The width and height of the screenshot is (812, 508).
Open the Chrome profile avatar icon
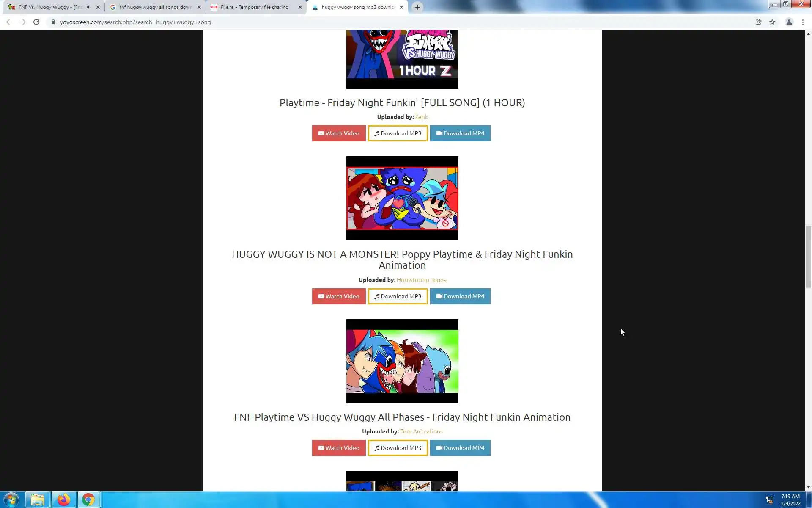tap(789, 22)
